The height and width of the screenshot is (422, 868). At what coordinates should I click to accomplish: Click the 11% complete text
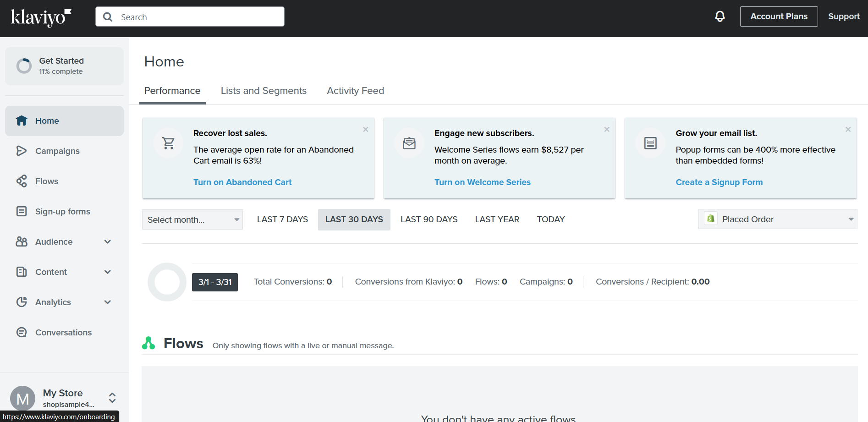click(61, 71)
